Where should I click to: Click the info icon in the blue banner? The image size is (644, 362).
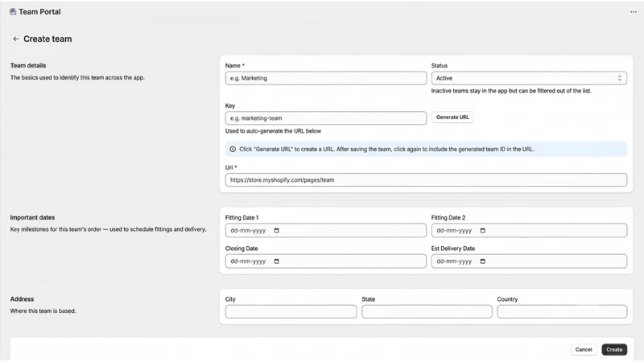(233, 150)
